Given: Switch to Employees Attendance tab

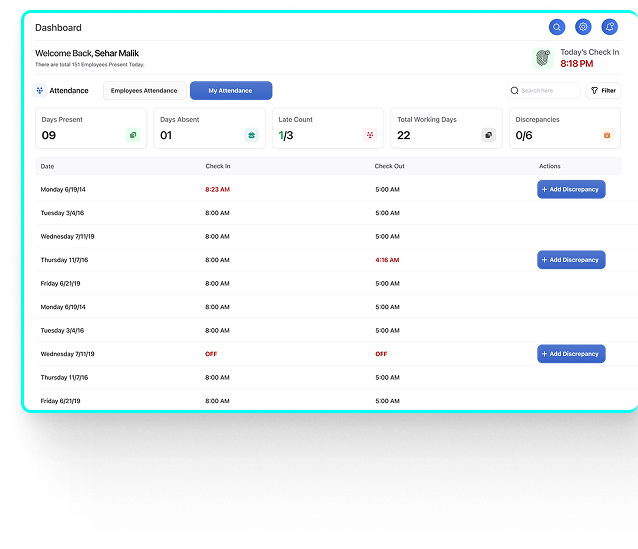Looking at the screenshot, I should [x=144, y=91].
